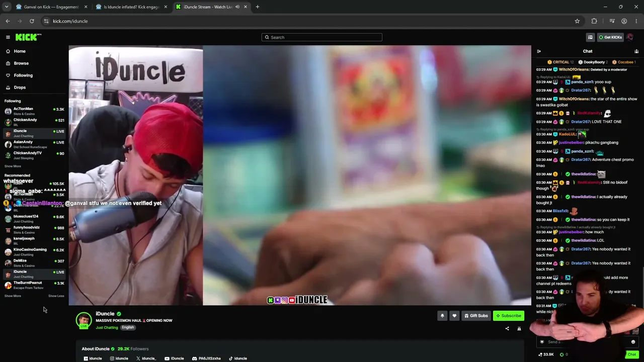Collapse the chat panel
The height and width of the screenshot is (362, 644).
[539, 51]
